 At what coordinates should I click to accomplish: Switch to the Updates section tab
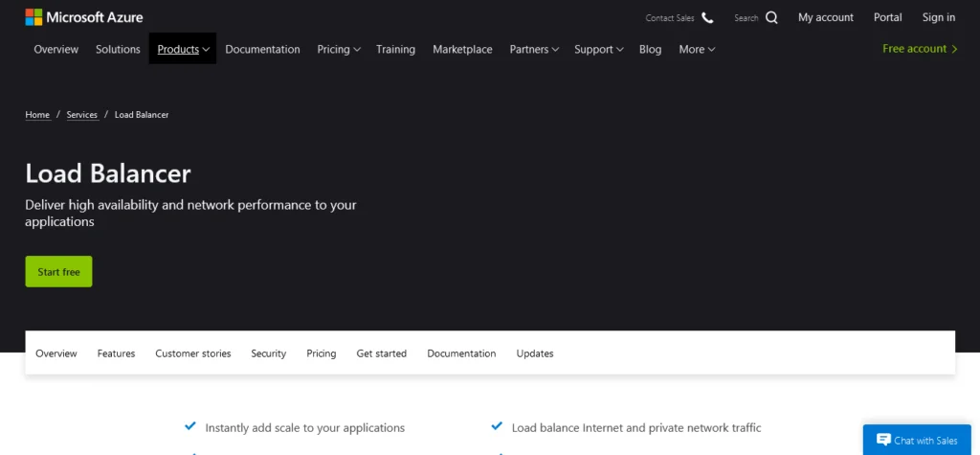point(535,353)
